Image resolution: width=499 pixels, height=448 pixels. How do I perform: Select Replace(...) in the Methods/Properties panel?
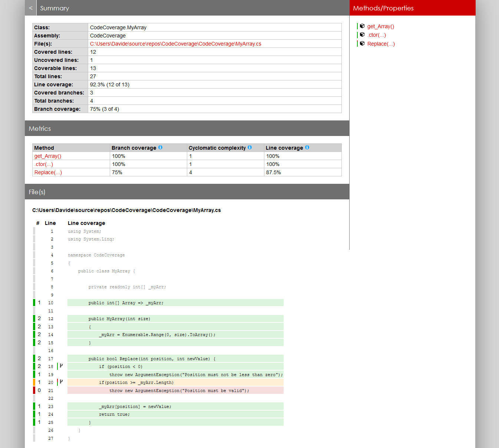(x=381, y=43)
